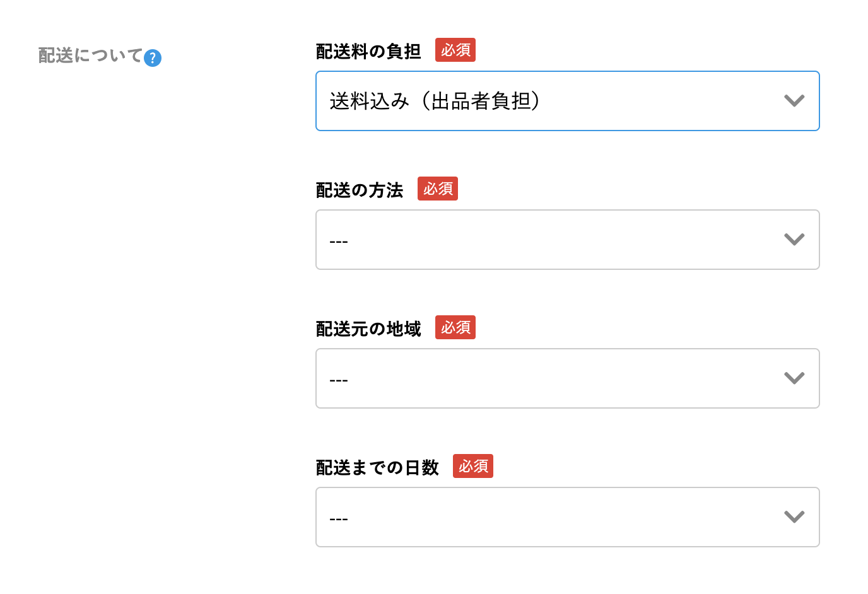Click the 配送元の地域 field label
This screenshot has width=868, height=594.
click(x=368, y=329)
